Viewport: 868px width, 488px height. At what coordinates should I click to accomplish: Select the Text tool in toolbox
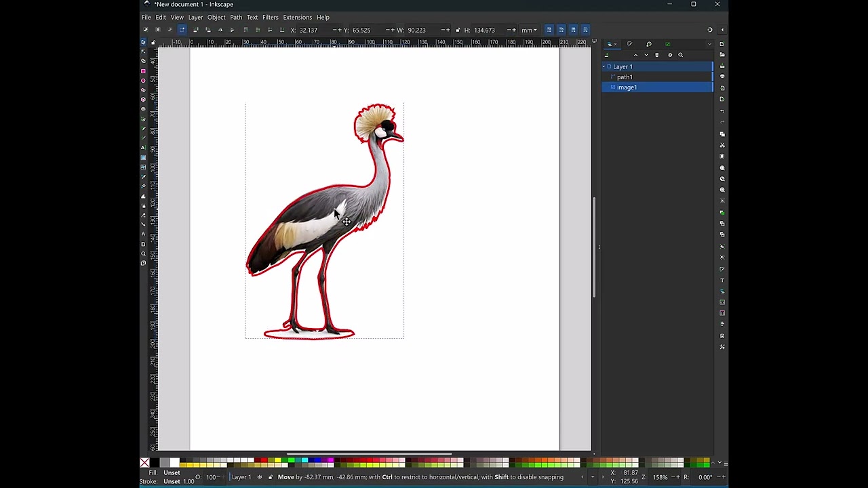143,147
